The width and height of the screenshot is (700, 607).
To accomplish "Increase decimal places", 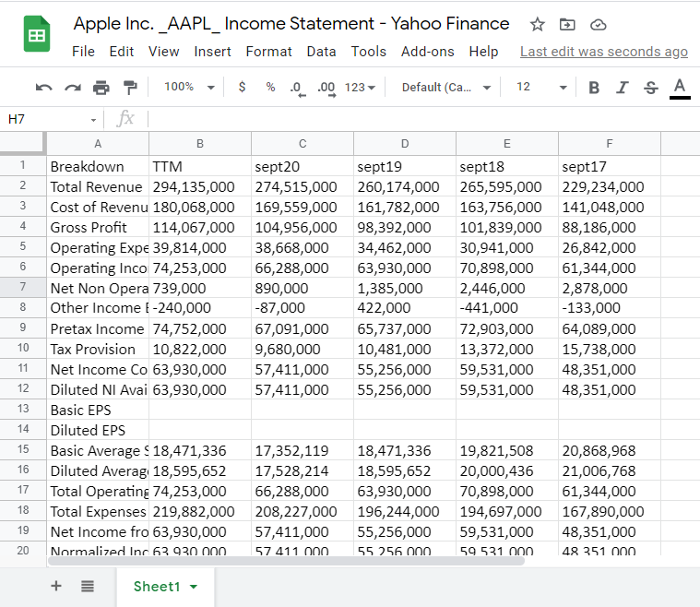I will pos(326,88).
